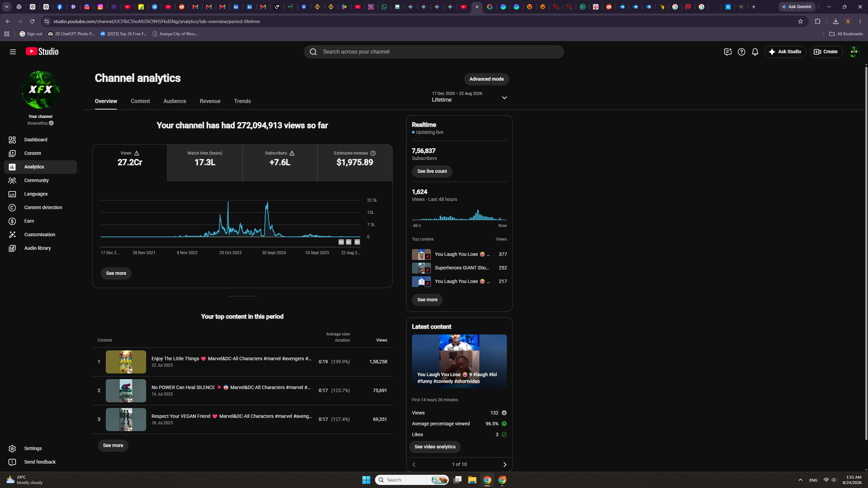The image size is (868, 488).
Task: Reload the page
Action: click(32, 21)
